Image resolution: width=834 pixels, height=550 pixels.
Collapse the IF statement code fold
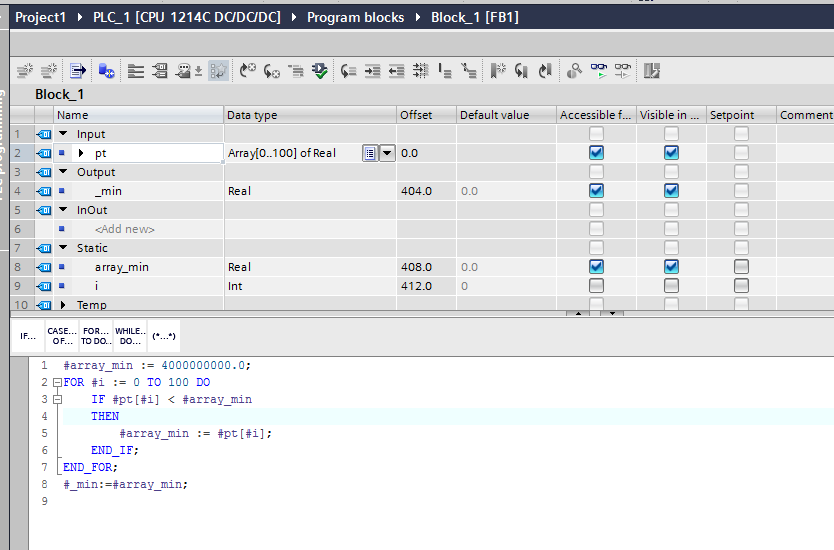coord(57,399)
